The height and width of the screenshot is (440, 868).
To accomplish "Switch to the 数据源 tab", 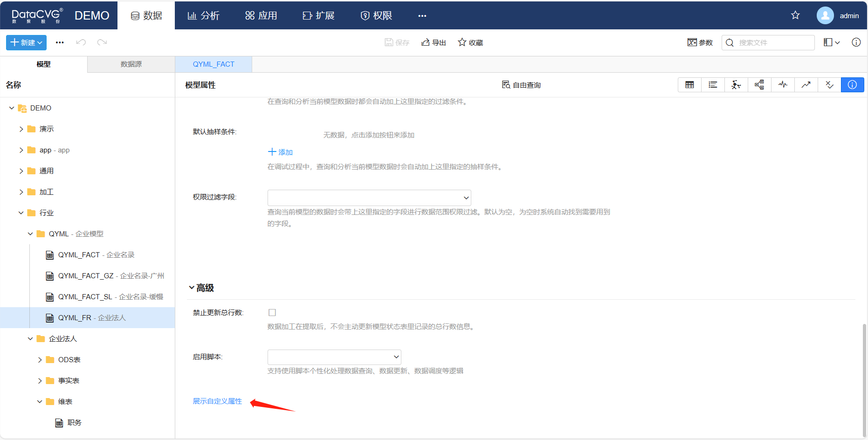I will pos(131,64).
